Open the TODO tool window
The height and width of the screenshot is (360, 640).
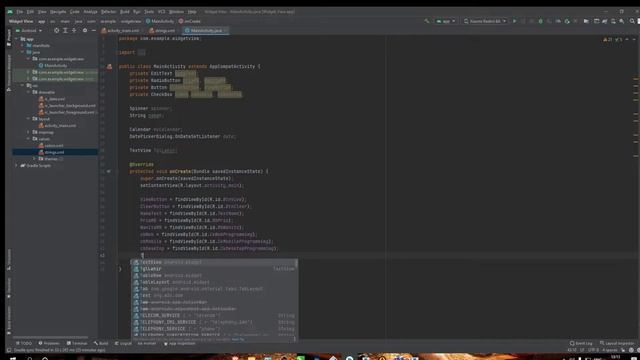[24, 343]
